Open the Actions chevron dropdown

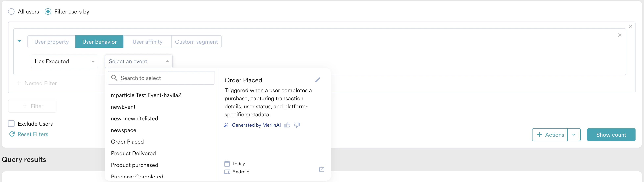[x=574, y=134]
